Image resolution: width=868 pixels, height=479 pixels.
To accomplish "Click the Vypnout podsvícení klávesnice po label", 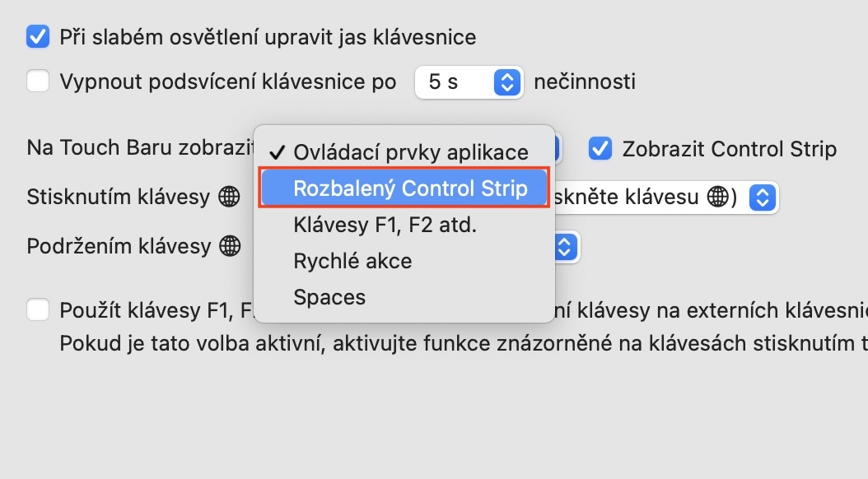I will click(228, 81).
